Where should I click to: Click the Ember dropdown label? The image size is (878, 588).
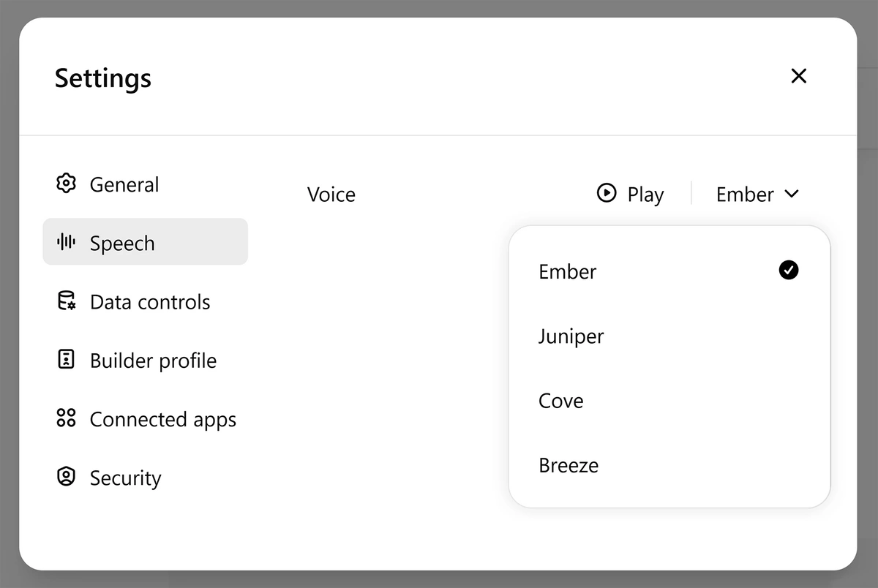(x=745, y=195)
